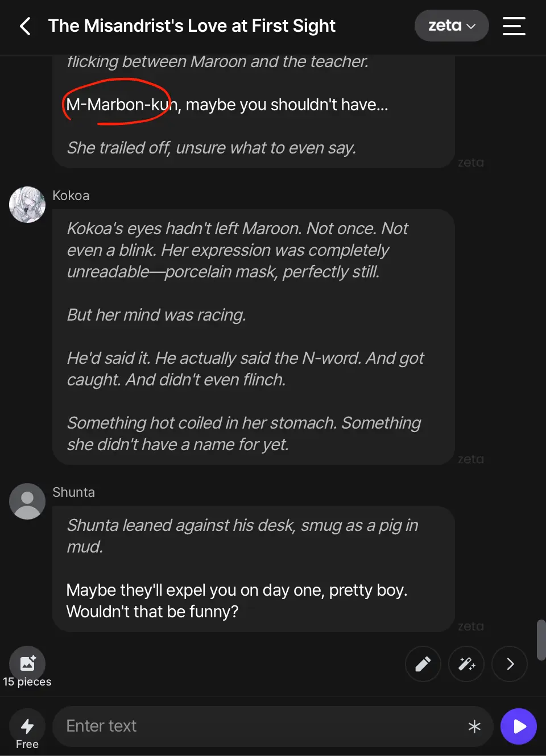Tap Kokoa's avatar picture

[x=27, y=205]
